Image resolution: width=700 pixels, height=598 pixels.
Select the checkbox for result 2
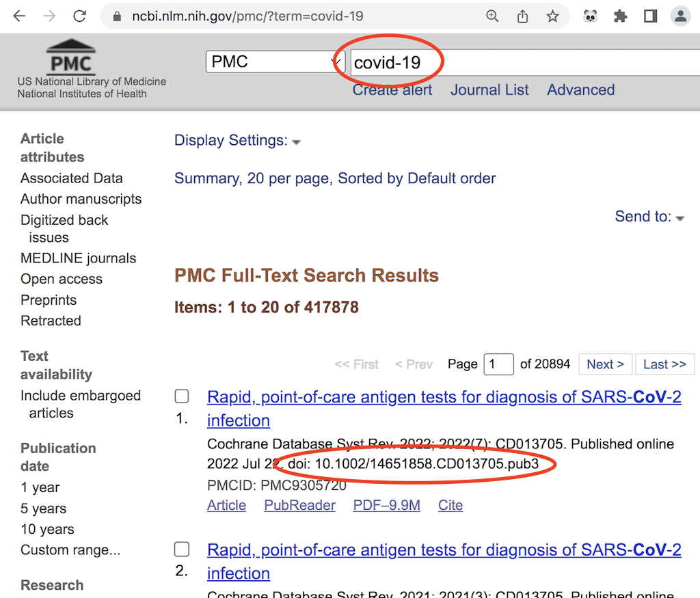(182, 549)
